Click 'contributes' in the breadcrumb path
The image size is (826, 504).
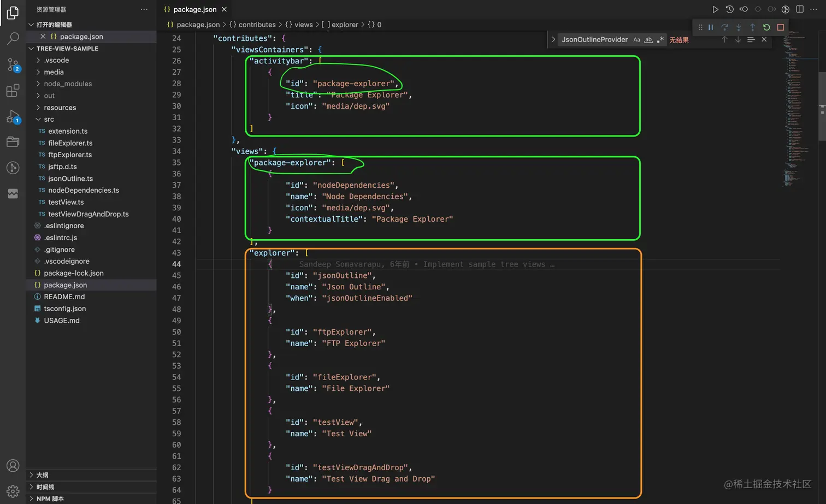(x=257, y=25)
